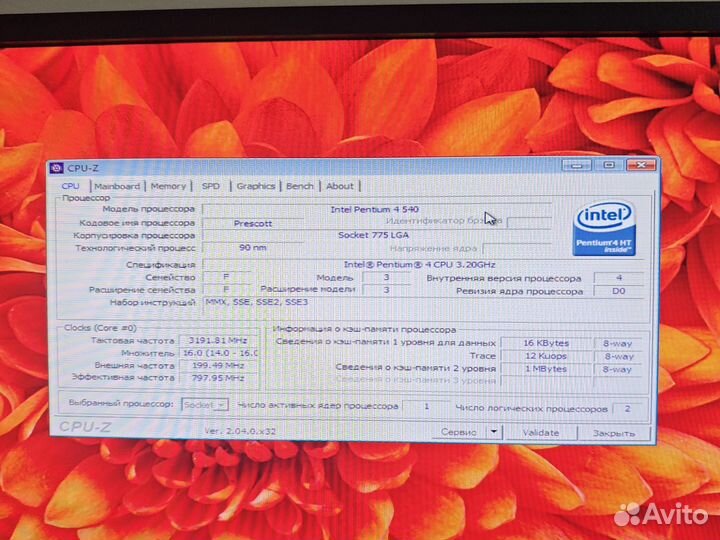Click the Prescott code name value
The width and height of the screenshot is (720, 540).
tap(252, 223)
